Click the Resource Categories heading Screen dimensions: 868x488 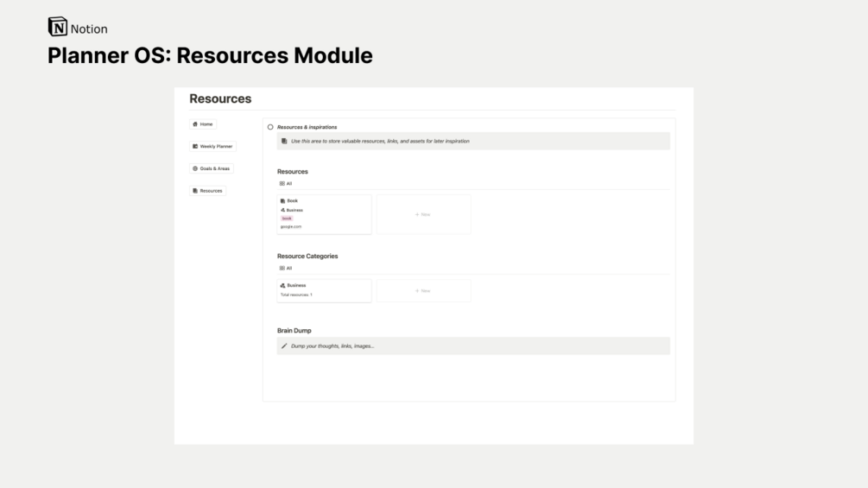307,257
